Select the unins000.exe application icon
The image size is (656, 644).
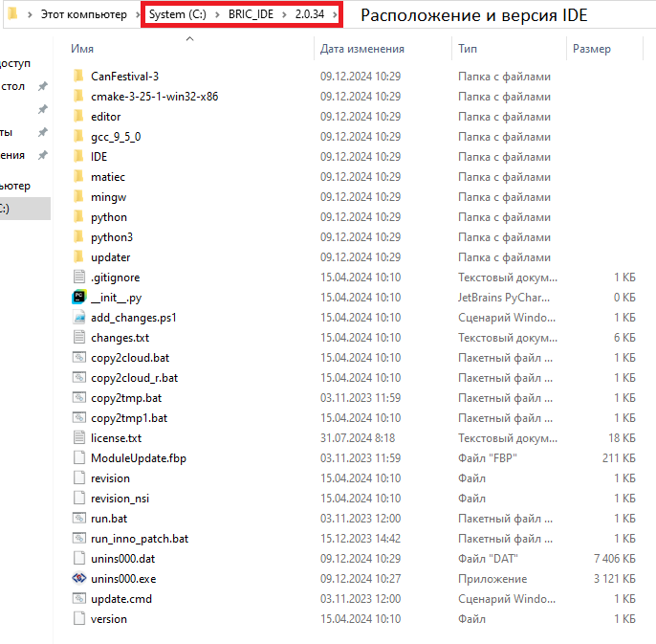79,578
